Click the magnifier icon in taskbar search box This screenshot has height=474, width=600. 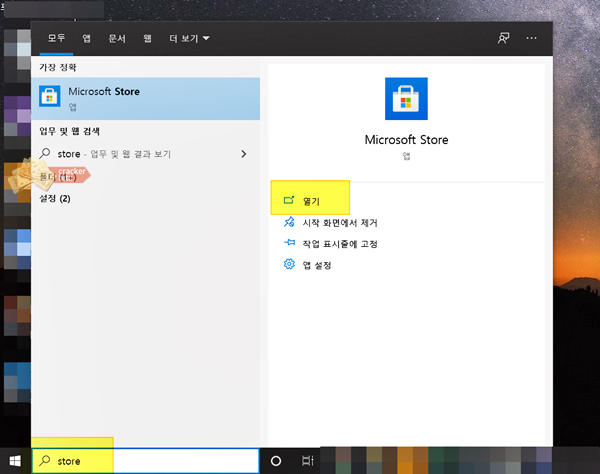click(45, 460)
